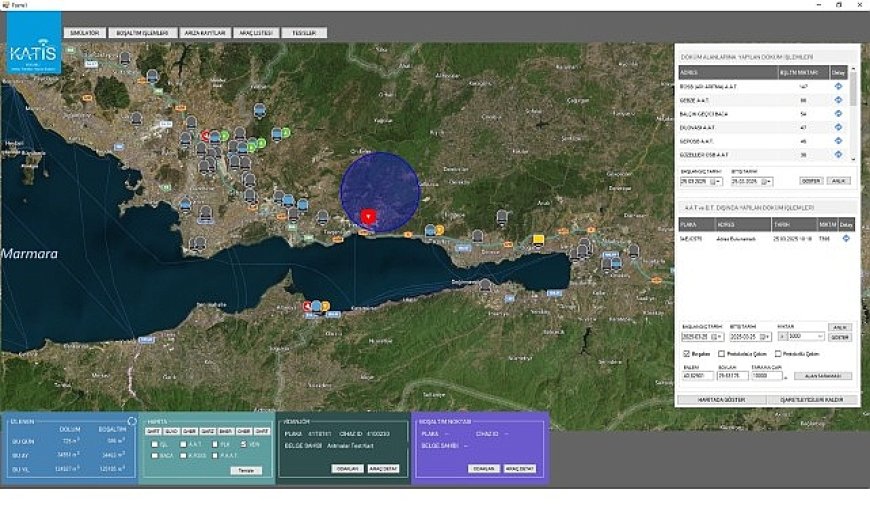Select the yellow square marker on the map
Viewport: 870px width, 516px height.
[538, 240]
